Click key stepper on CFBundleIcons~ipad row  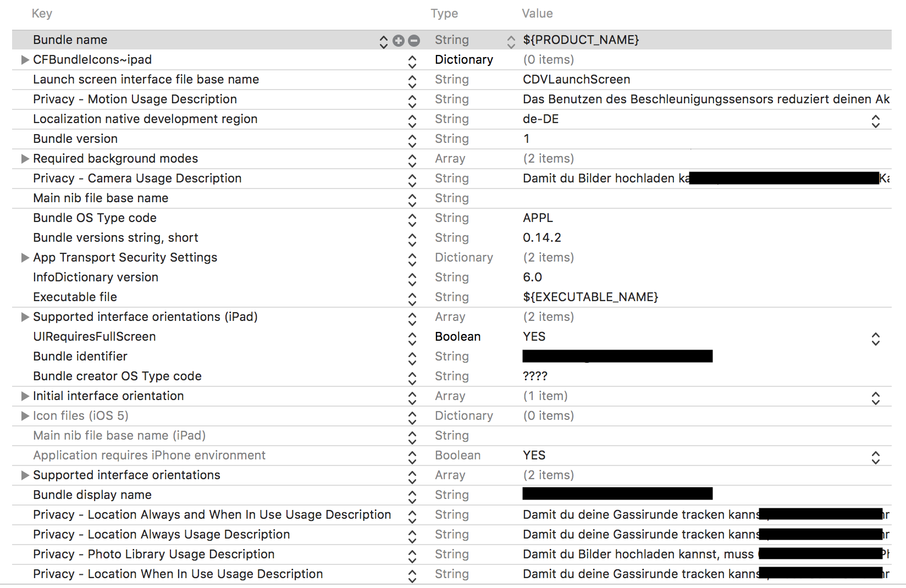pos(412,62)
